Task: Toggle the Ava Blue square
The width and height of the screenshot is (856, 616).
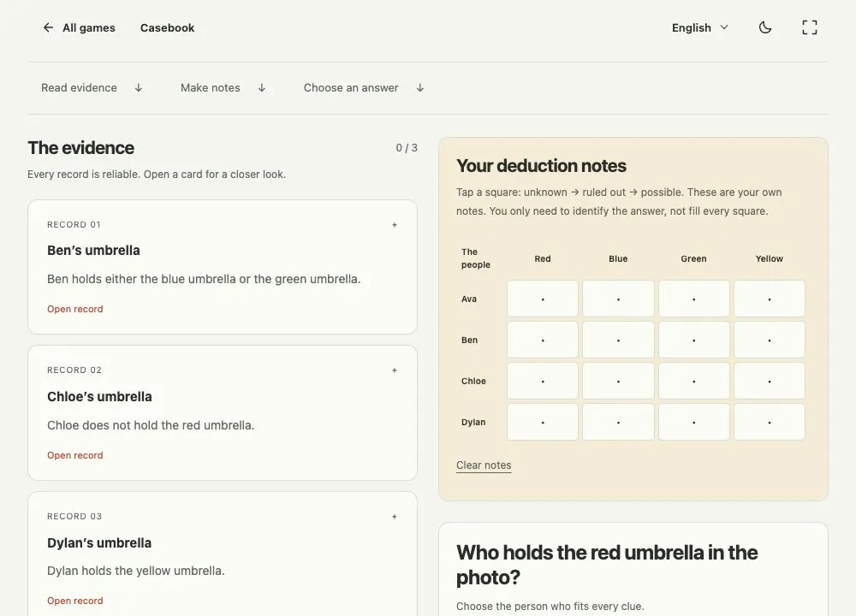Action: click(618, 299)
